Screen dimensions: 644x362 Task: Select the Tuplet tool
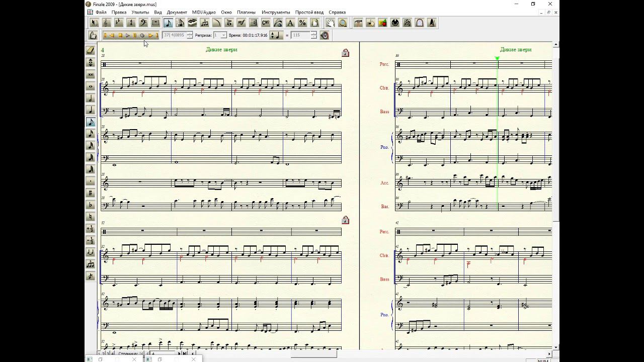click(x=205, y=23)
